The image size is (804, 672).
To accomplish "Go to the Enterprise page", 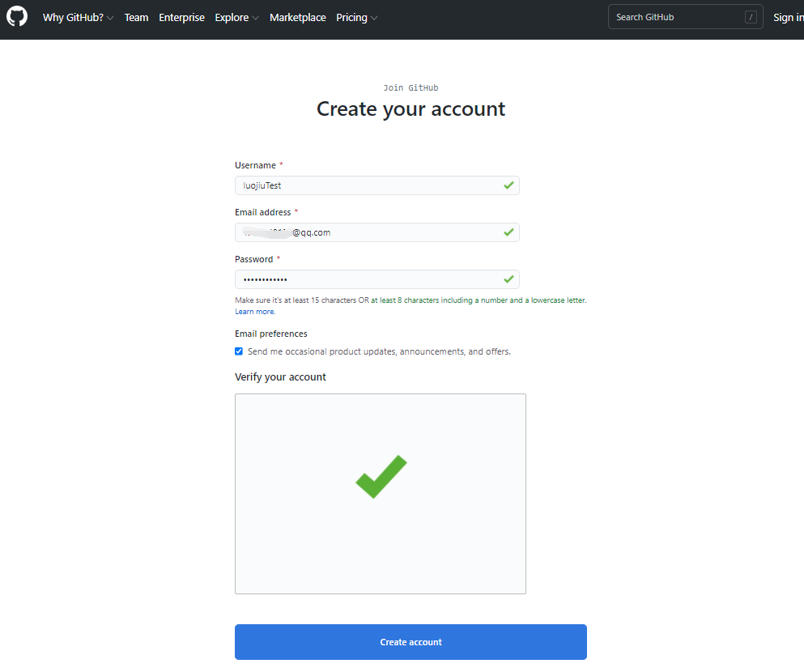I will (181, 17).
